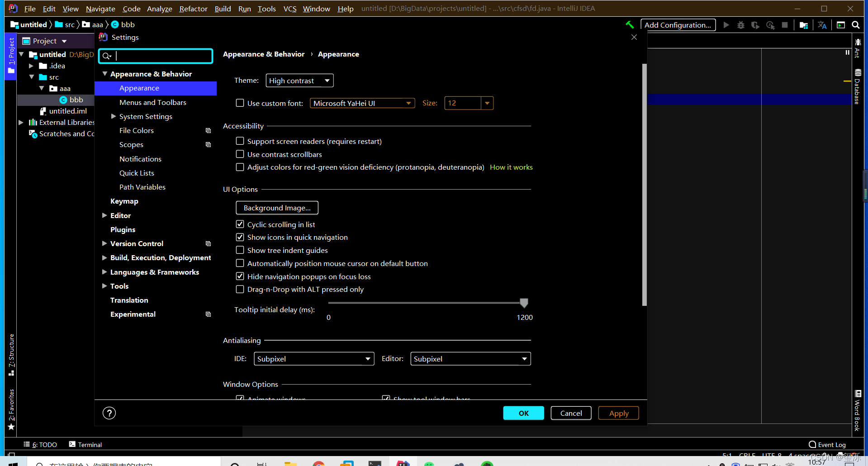This screenshot has height=466, width=868.
Task: Expand Build, Execution, Deployment group
Action: click(104, 258)
